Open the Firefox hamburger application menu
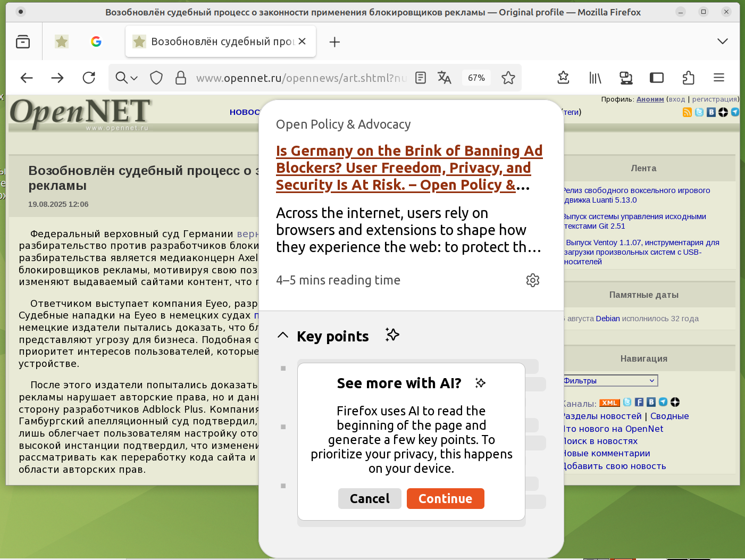The image size is (745, 560). (x=719, y=78)
